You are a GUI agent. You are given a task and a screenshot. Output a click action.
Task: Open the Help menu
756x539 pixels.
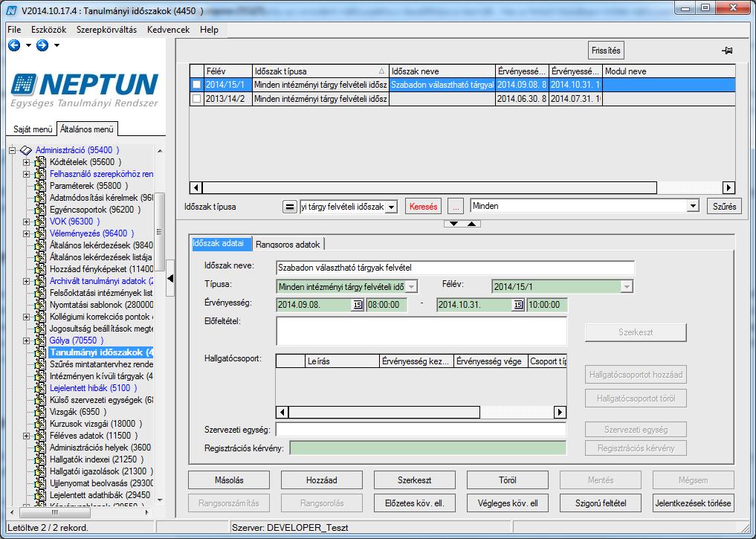tap(209, 30)
